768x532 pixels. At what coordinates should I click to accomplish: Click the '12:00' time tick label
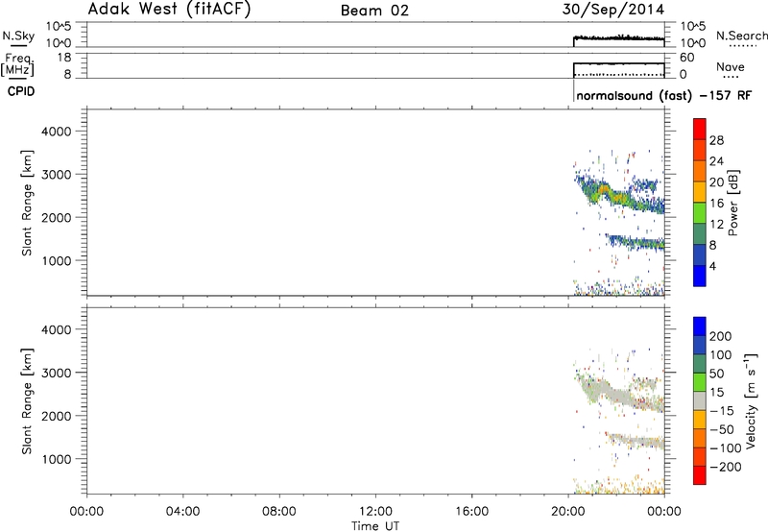click(375, 512)
